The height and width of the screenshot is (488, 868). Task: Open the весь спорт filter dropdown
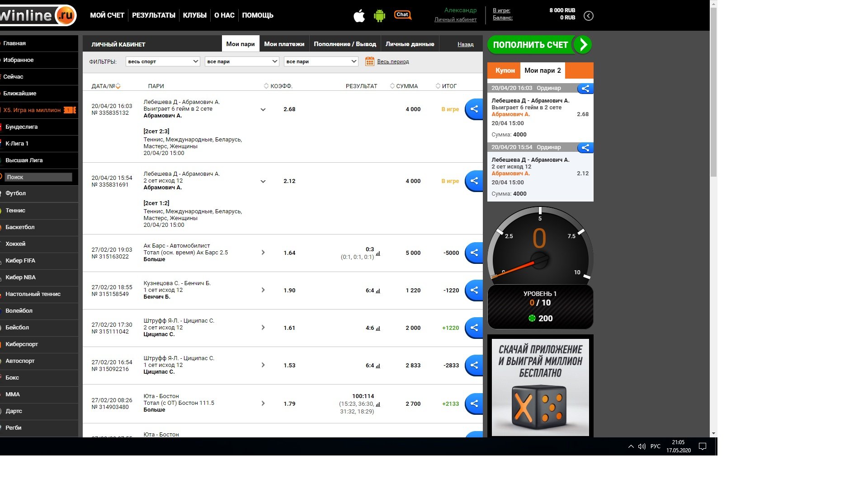point(162,61)
